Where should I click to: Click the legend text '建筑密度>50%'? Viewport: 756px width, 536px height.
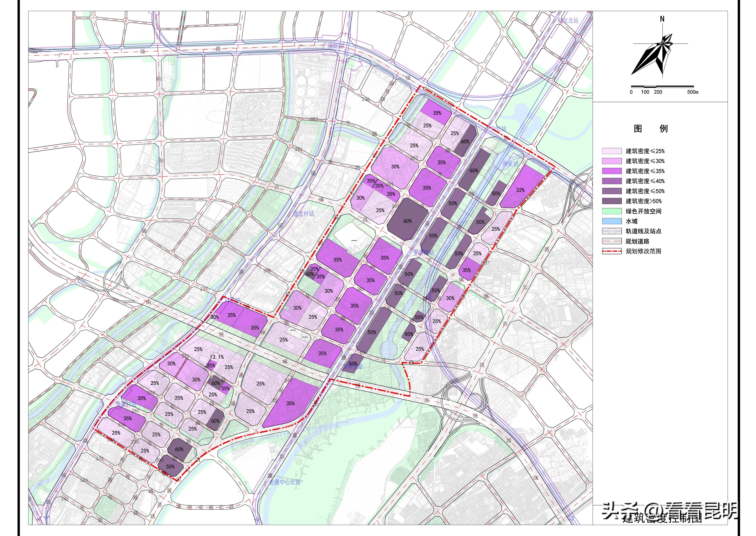pyautogui.click(x=644, y=201)
